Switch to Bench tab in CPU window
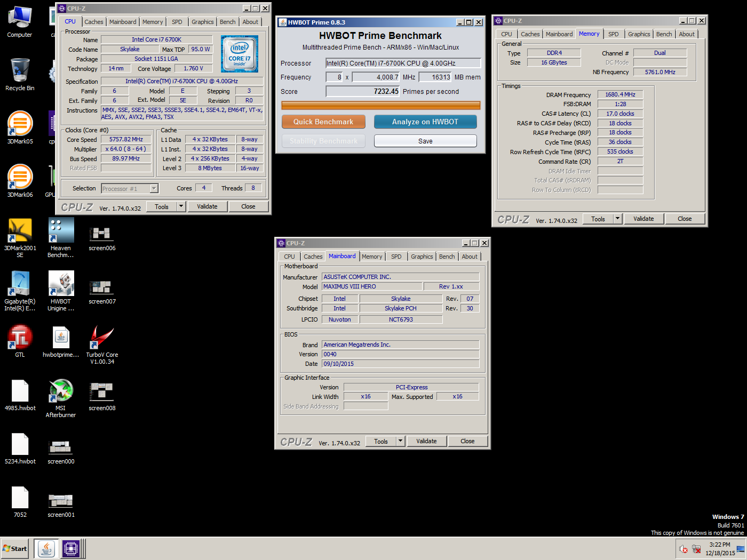747x560 pixels. click(228, 22)
